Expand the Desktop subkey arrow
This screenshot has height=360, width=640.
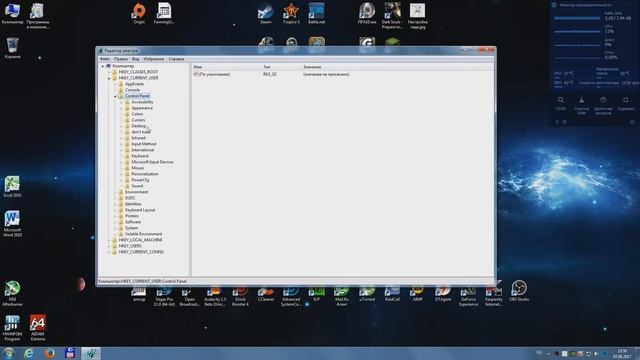122,126
